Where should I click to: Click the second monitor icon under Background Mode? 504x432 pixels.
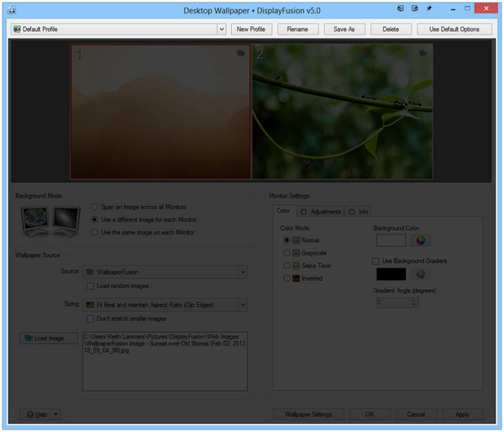67,219
